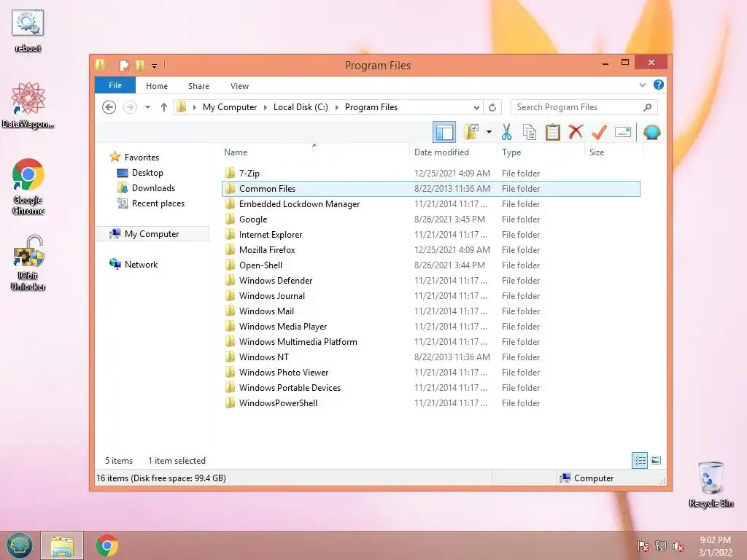Image resolution: width=747 pixels, height=560 pixels.
Task: Switch to Large icons view in status bar
Action: click(x=656, y=460)
